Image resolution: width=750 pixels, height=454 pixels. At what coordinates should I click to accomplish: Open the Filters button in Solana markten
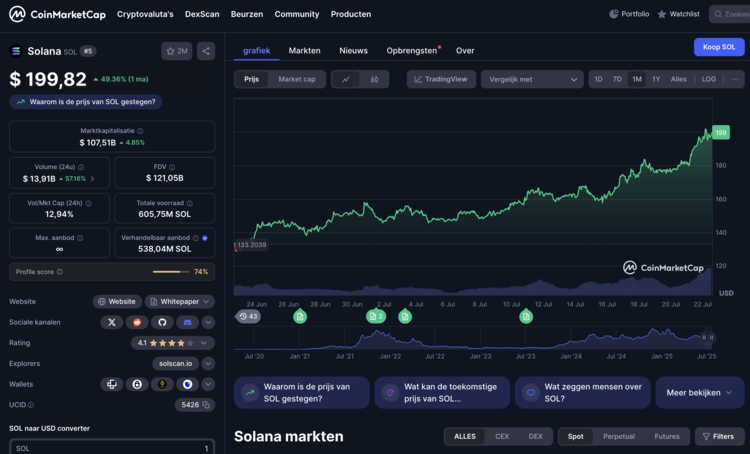point(718,436)
